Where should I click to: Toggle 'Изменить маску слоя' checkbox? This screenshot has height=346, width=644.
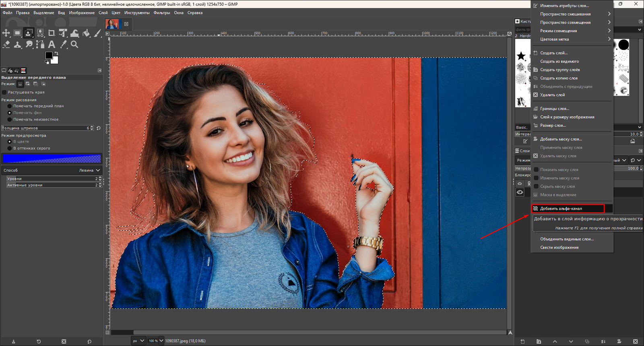(536, 178)
